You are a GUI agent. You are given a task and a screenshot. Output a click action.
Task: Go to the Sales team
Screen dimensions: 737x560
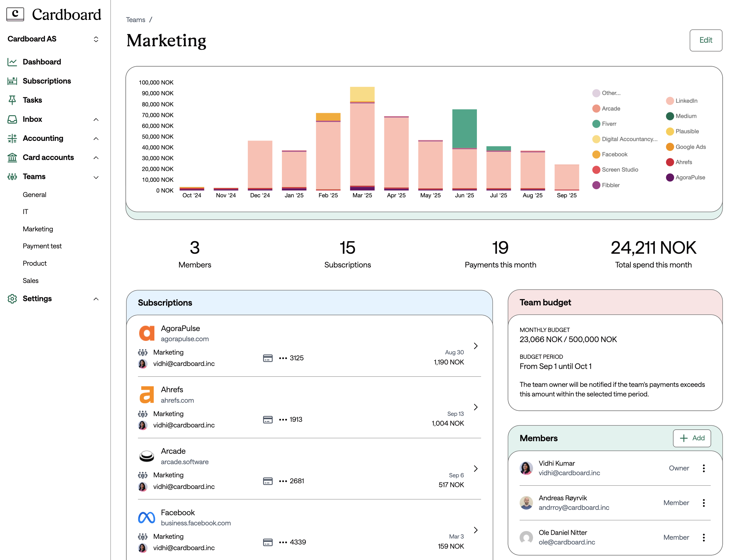point(31,281)
